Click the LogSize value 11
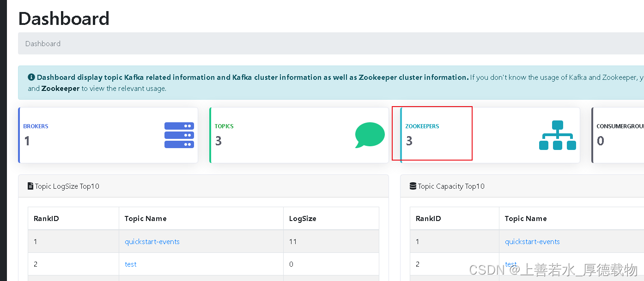 point(293,242)
